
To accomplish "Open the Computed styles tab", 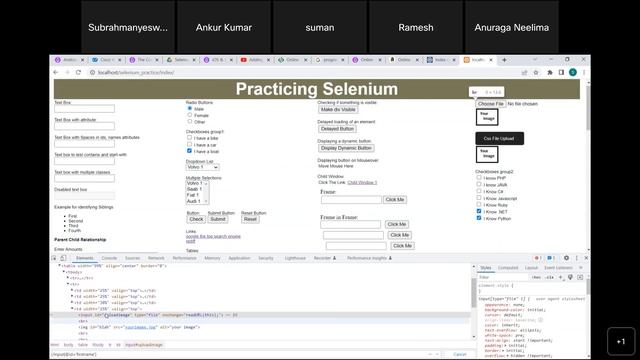I will 508,268.
